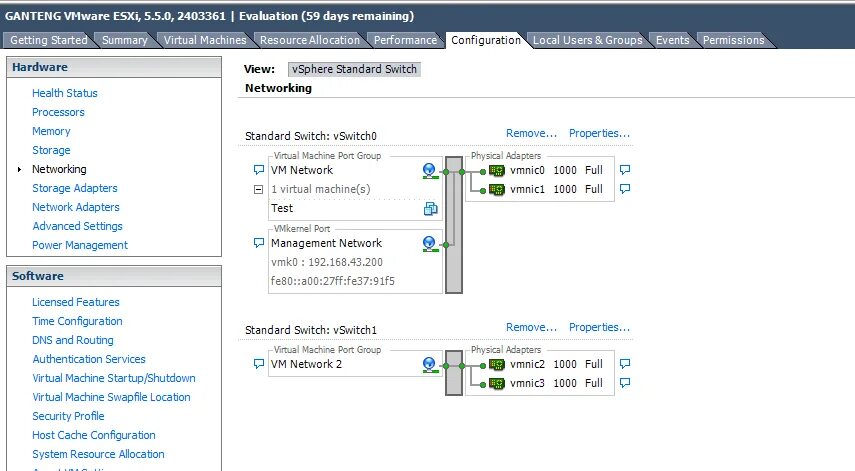The height and width of the screenshot is (471, 855).
Task: Click the vmnic2 adapter card icon
Action: pyautogui.click(x=497, y=365)
